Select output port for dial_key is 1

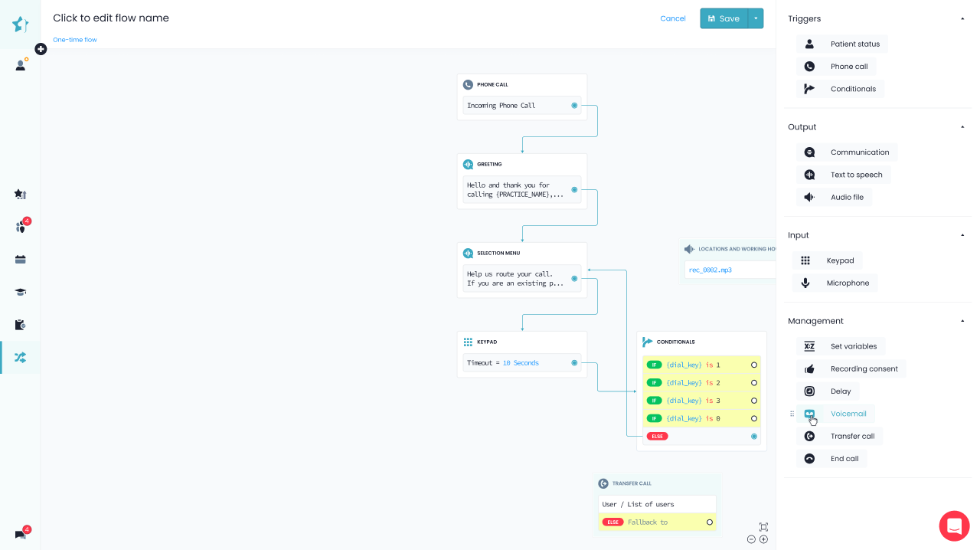pos(754,365)
